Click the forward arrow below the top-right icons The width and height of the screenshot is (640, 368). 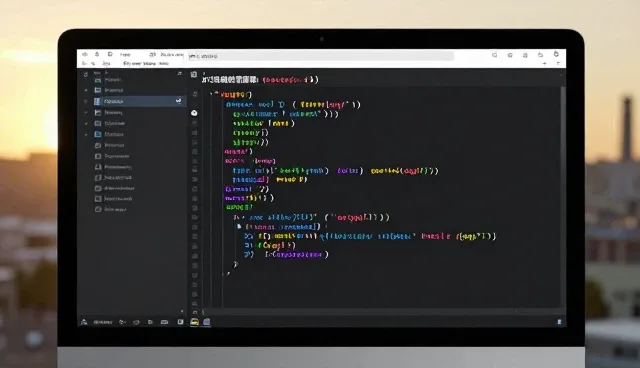tap(544, 63)
